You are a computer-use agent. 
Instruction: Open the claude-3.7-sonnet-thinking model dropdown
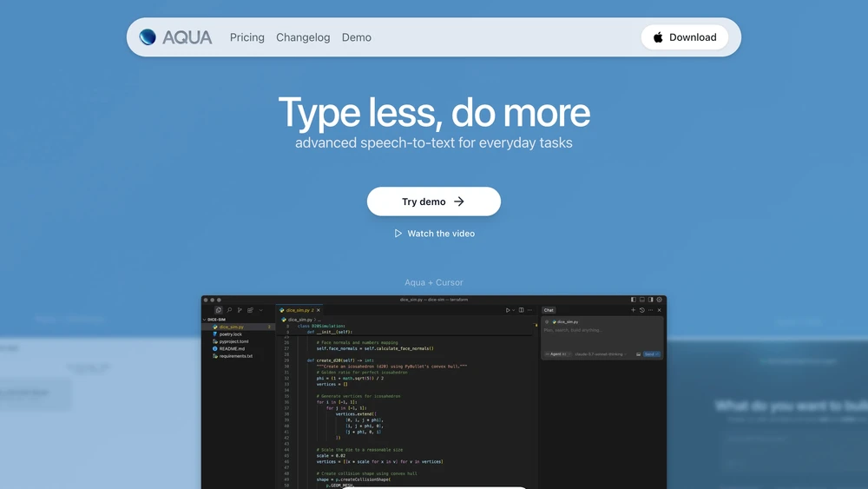pyautogui.click(x=601, y=354)
